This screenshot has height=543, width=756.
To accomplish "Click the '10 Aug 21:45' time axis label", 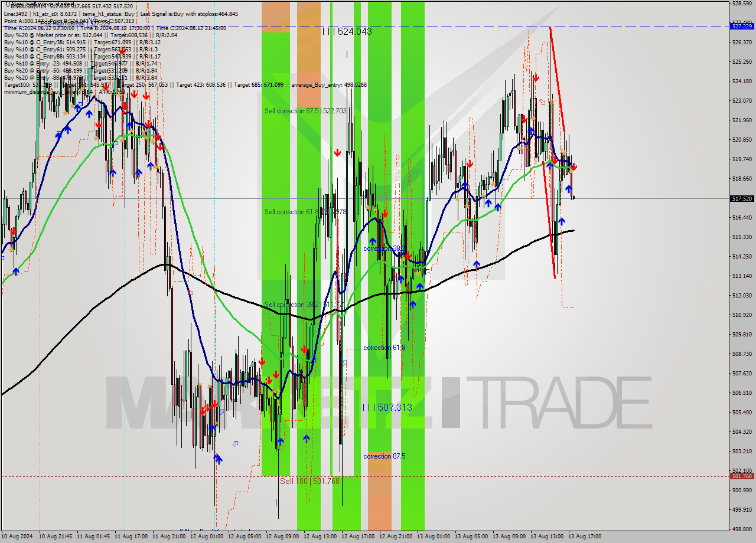I will (x=56, y=537).
